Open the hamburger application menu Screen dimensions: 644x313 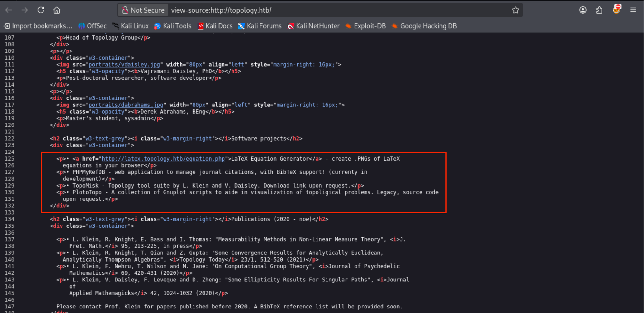coord(633,10)
